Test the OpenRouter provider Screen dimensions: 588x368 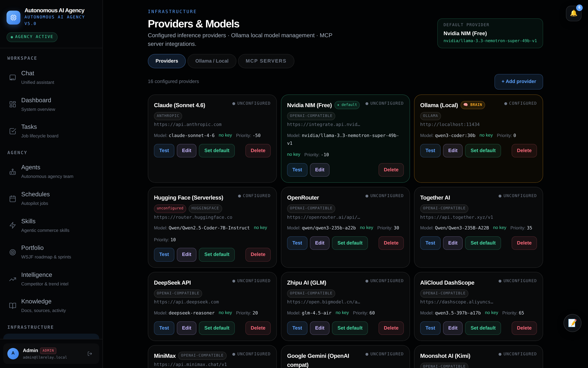pos(297,243)
